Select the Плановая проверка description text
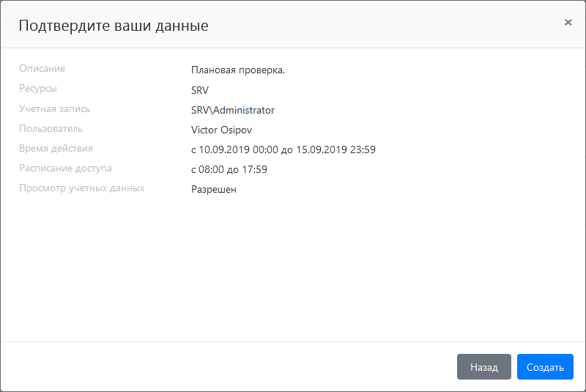The image size is (586, 392). 237,70
